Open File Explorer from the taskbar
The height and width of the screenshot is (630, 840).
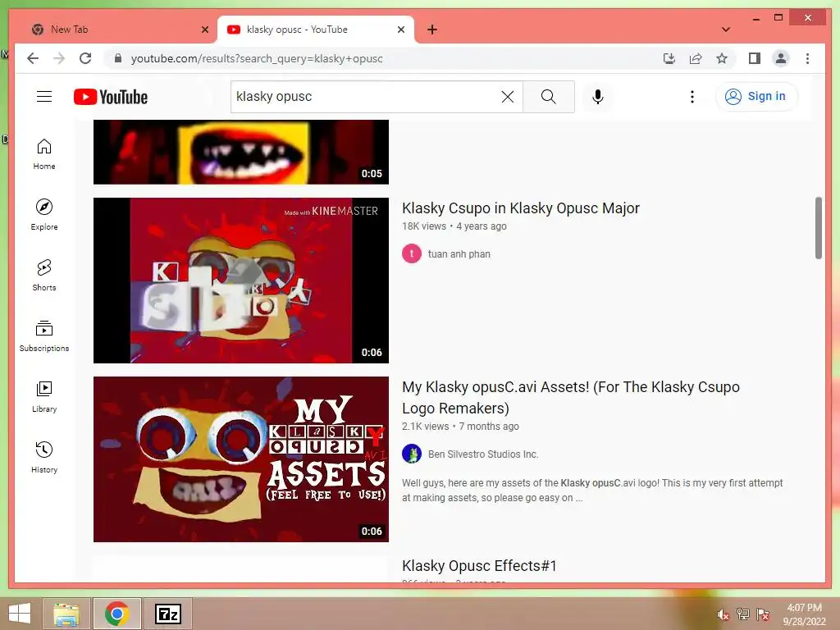click(x=66, y=614)
